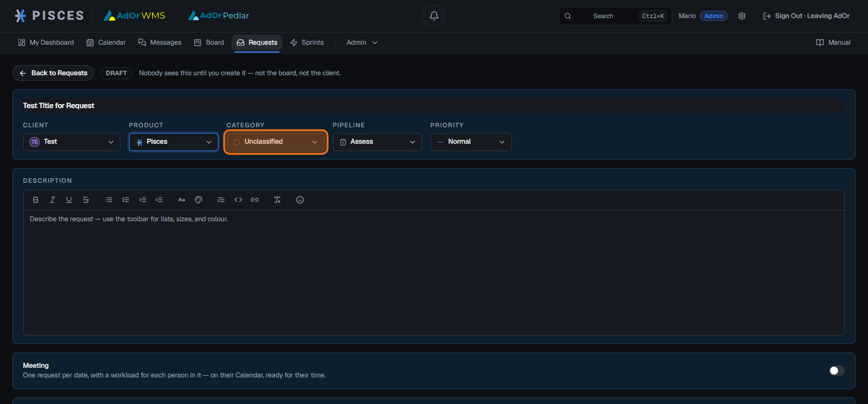
Task: Open the AdOr WMS product link
Action: tap(134, 16)
